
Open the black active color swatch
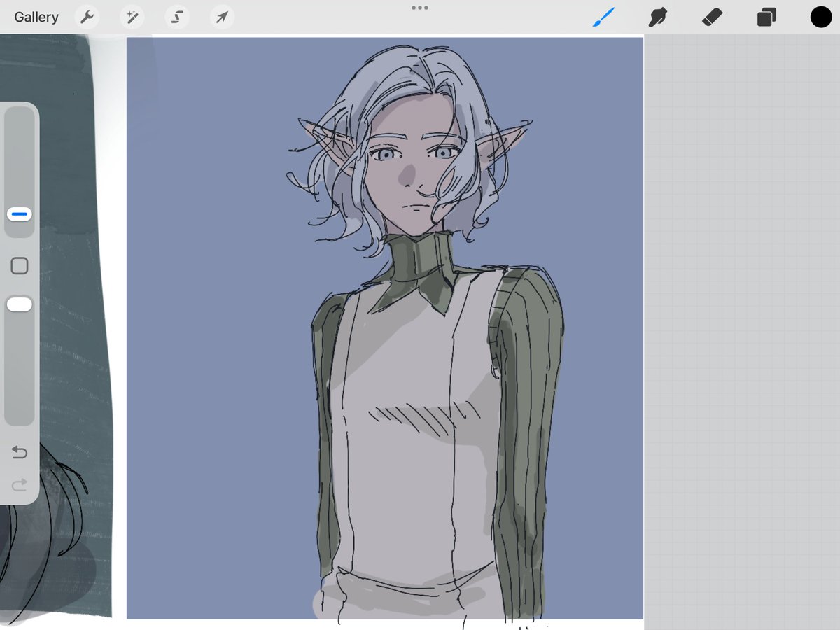click(821, 17)
